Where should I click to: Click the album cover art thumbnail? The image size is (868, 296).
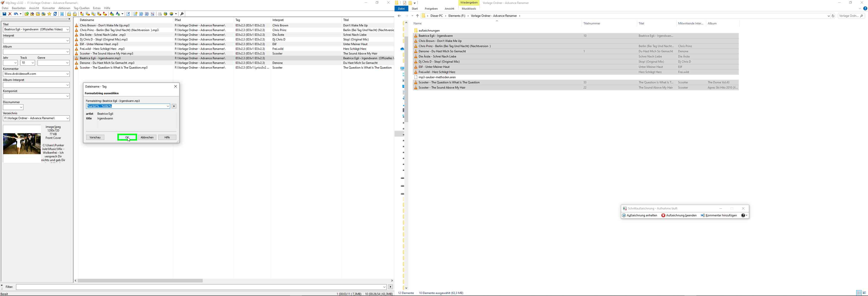[22, 144]
